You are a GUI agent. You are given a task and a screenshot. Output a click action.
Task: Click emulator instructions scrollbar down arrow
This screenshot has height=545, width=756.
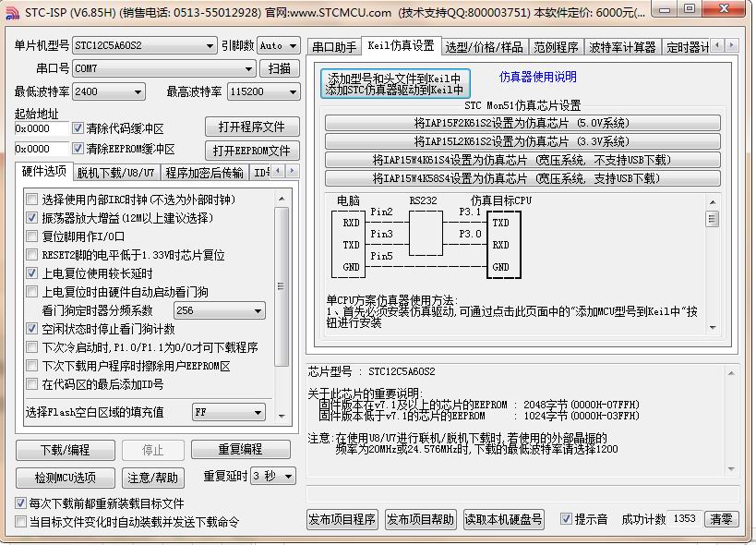coord(713,328)
